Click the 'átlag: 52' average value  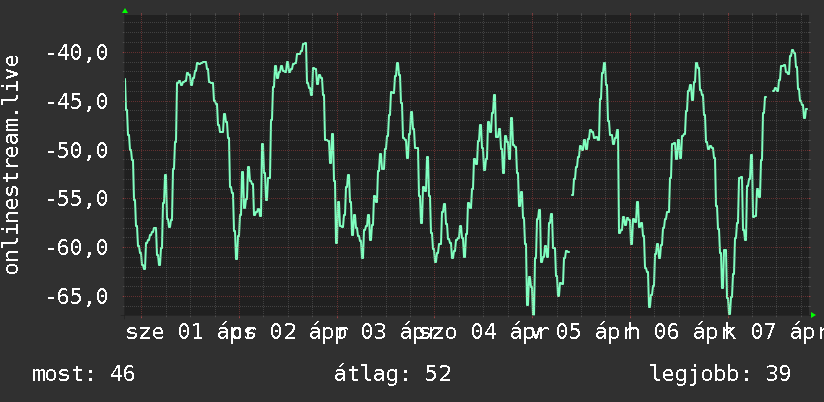[x=393, y=374]
